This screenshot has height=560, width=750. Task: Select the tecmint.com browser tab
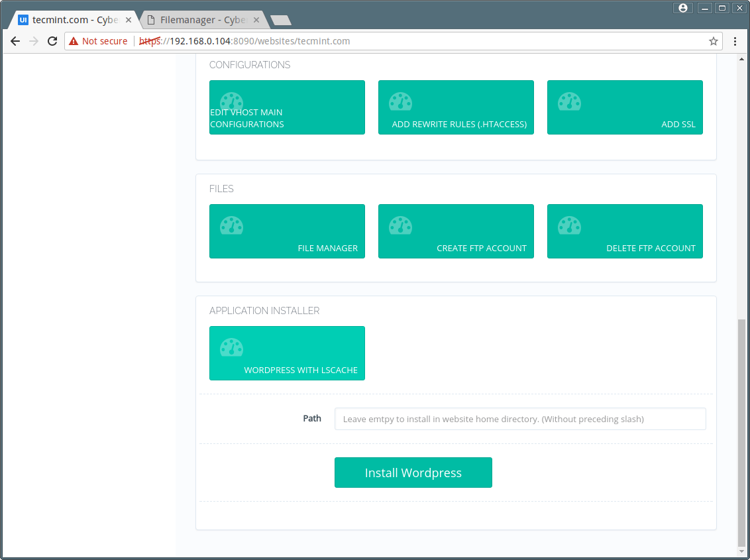tap(74, 20)
